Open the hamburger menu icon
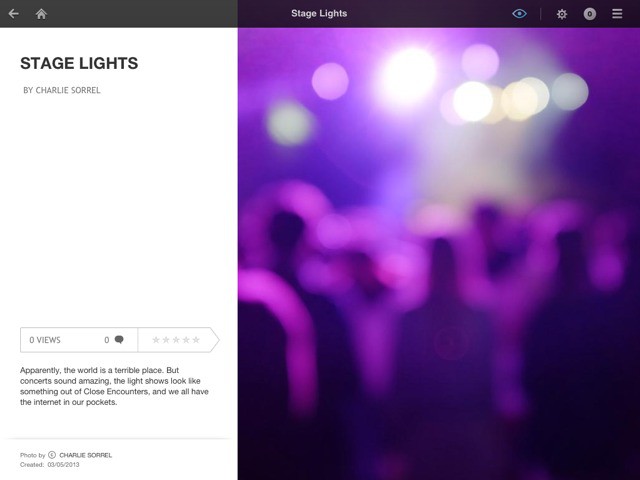640x480 pixels. [x=617, y=14]
